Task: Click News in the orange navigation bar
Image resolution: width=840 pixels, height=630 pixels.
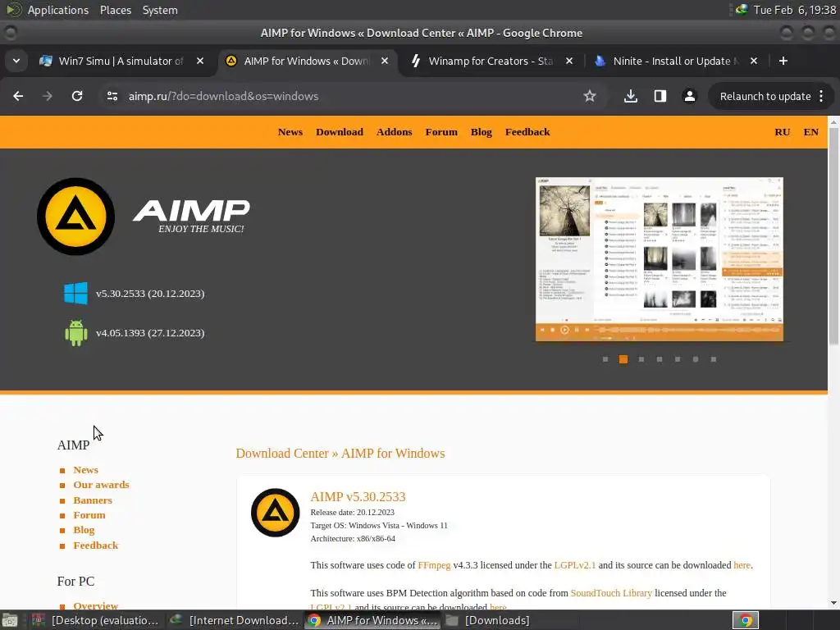Action: tap(290, 132)
